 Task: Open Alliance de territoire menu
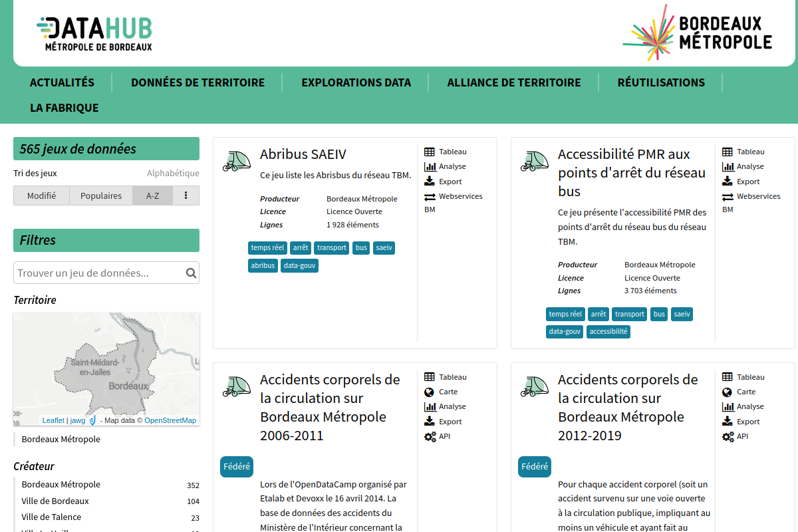point(514,82)
